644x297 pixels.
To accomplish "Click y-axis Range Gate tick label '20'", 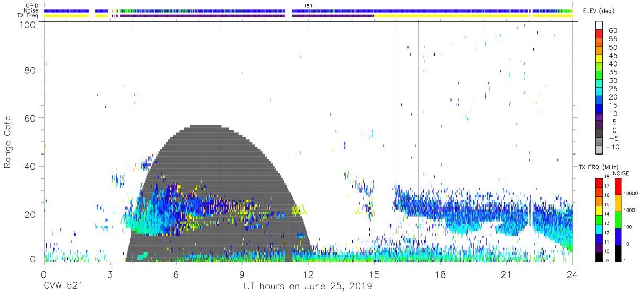I will (30, 214).
